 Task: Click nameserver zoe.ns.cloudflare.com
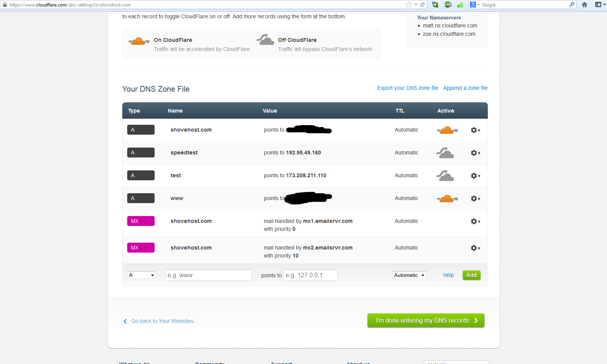(x=449, y=34)
